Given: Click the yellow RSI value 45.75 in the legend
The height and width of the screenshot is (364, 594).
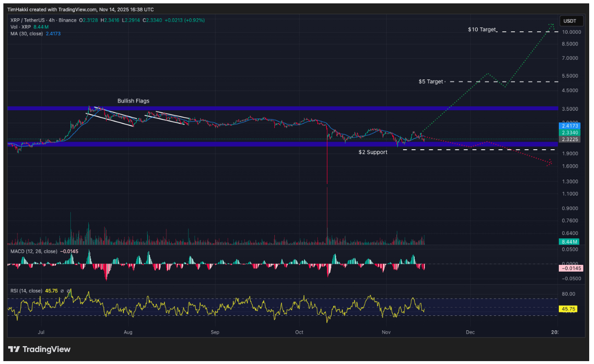Looking at the screenshot, I should (x=52, y=290).
